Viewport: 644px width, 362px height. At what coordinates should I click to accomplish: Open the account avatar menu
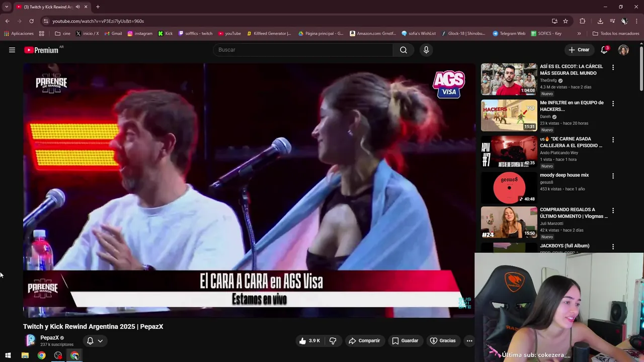[x=623, y=50]
